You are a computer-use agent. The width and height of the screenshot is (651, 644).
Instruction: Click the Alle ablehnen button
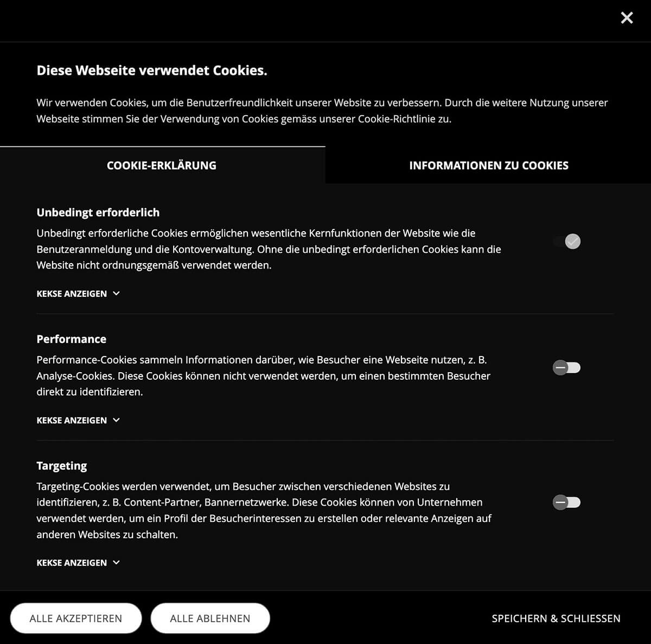click(210, 618)
